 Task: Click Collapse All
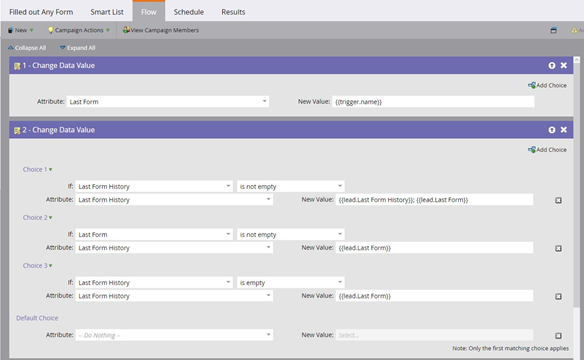click(27, 48)
